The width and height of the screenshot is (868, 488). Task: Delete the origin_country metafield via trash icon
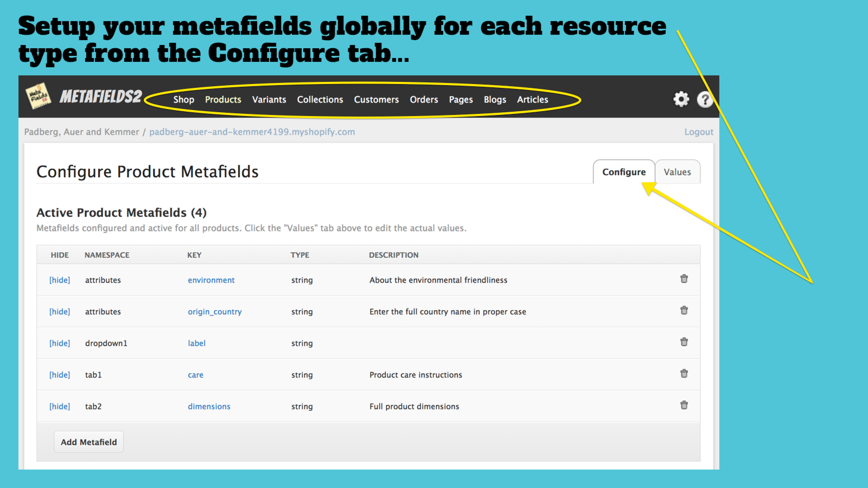click(x=684, y=310)
